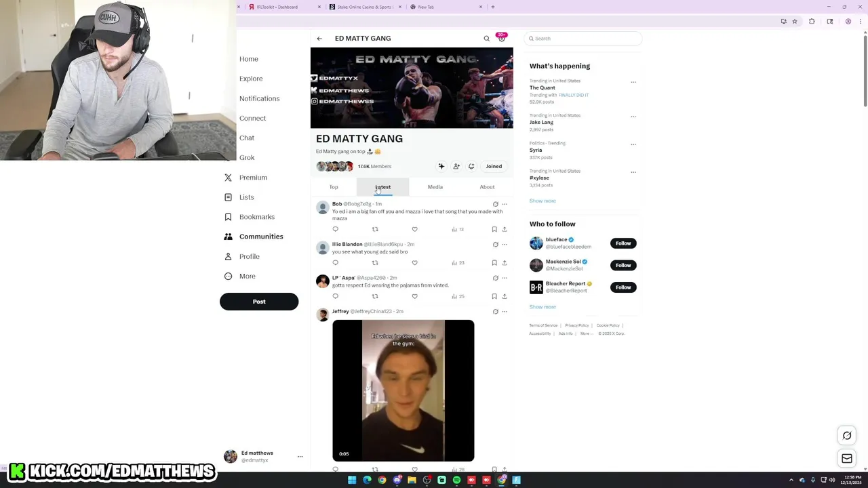The image size is (868, 488).
Task: Open options for Jake Lang trend
Action: [x=633, y=117]
